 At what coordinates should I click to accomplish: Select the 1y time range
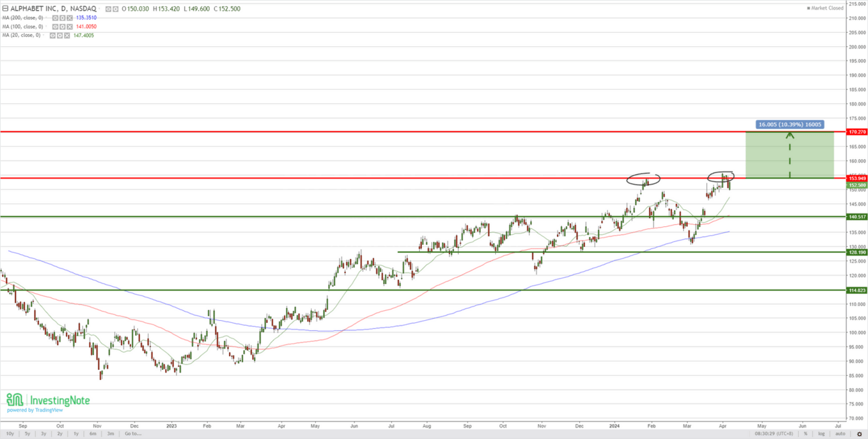(76, 434)
